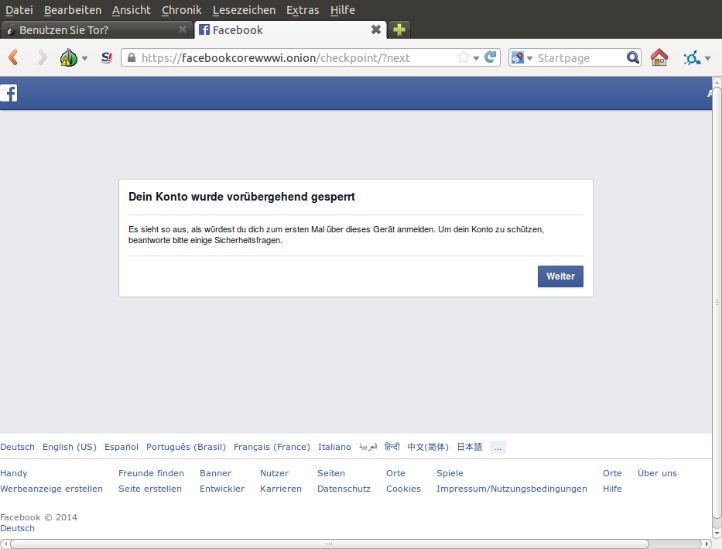The image size is (722, 549).
Task: Switch to the Benutzen Sie Tor? tab
Action: pyautogui.click(x=96, y=30)
